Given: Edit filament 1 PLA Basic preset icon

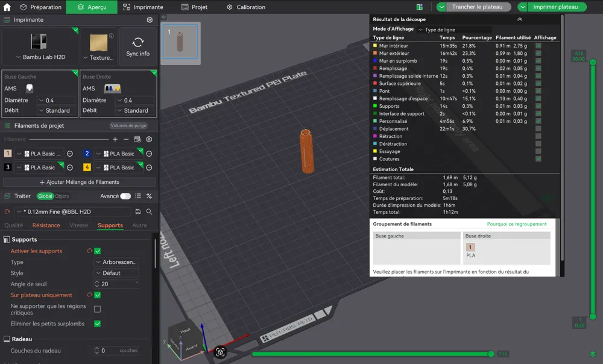Looking at the screenshot, I should [x=70, y=154].
